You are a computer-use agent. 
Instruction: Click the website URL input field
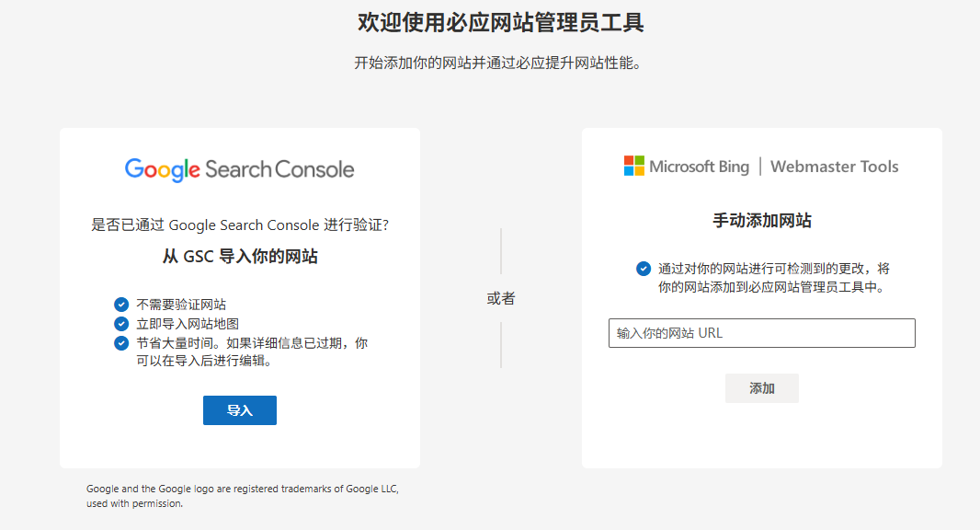point(761,332)
